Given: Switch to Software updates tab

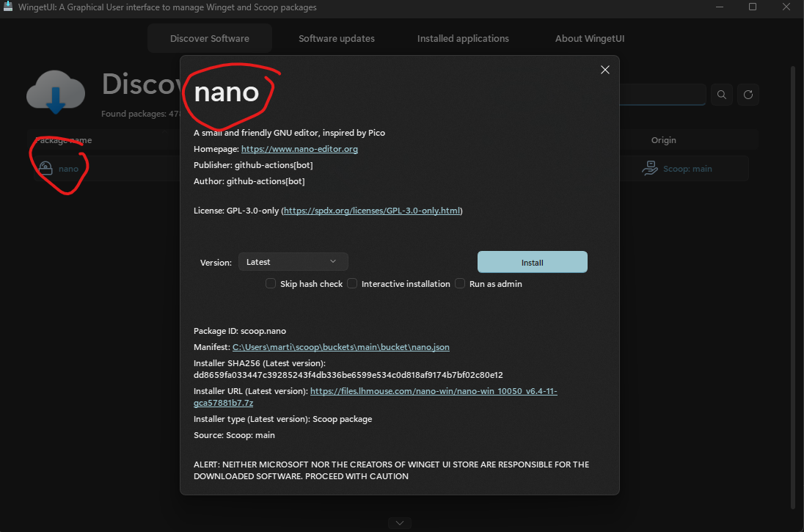Looking at the screenshot, I should (x=337, y=38).
